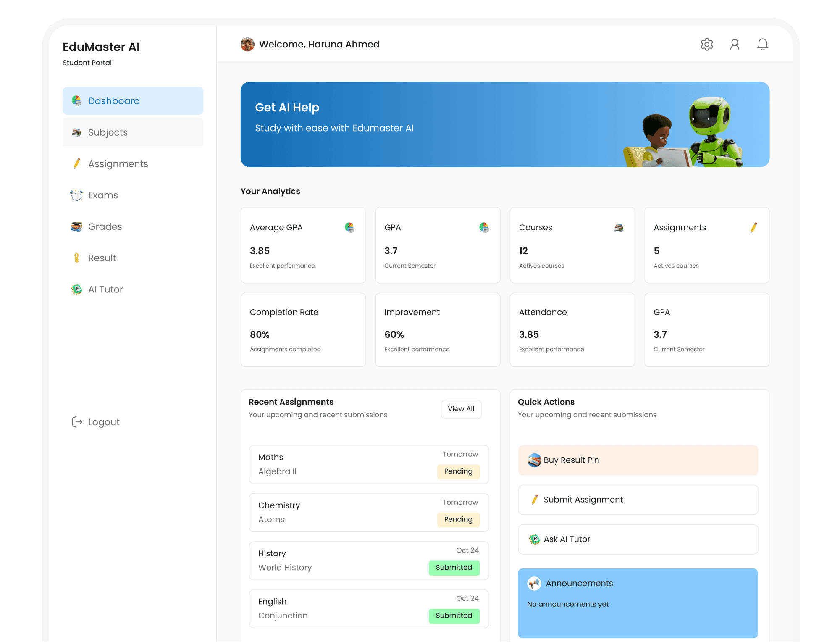Click Ask AI Tutor quick action
The image size is (840, 642).
[638, 539]
